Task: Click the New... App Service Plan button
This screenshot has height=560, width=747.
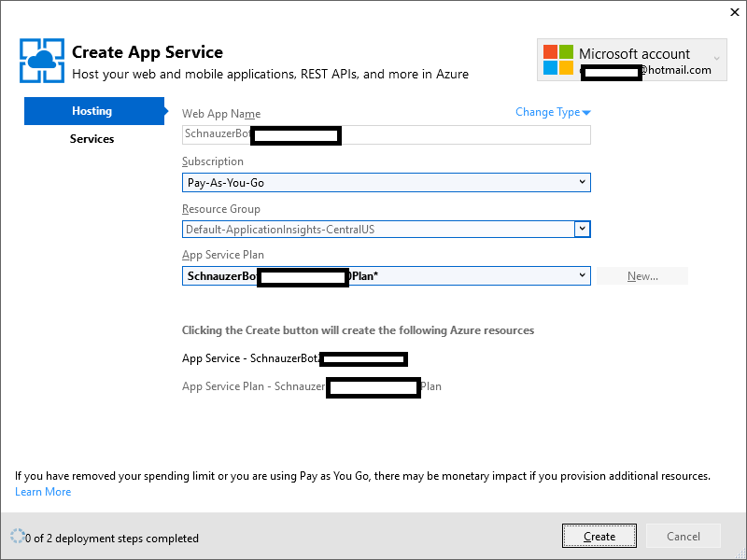Action: click(x=642, y=276)
